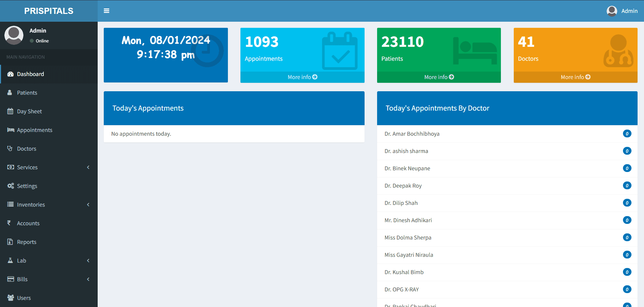Click the date and time clock card
The image size is (644, 307).
pyautogui.click(x=166, y=55)
